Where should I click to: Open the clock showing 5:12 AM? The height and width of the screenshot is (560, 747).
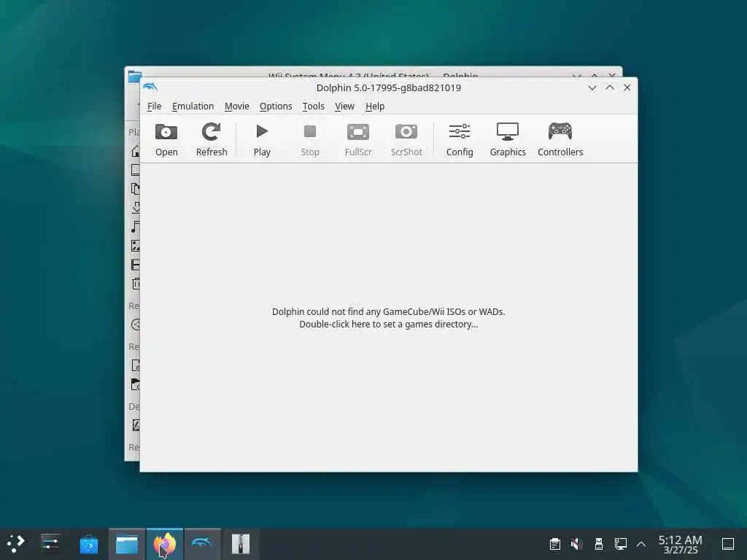point(681,544)
